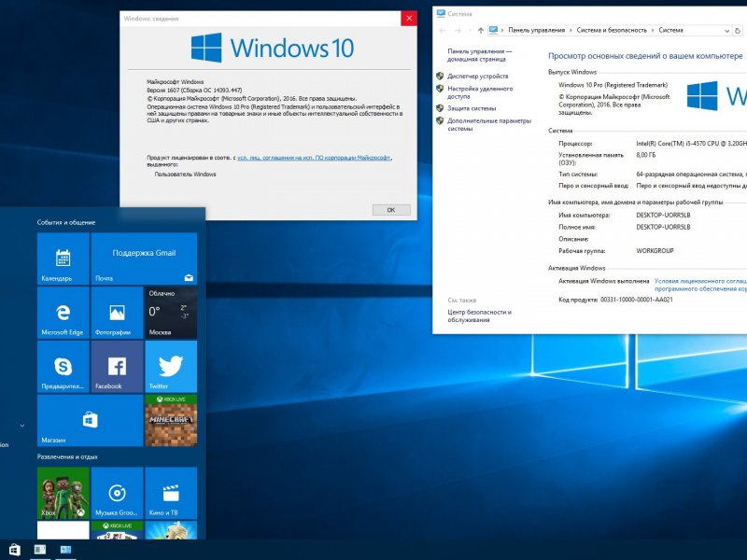Viewport: 747px width, 560px height.
Task: Open the weather tile for Москва
Action: [171, 313]
